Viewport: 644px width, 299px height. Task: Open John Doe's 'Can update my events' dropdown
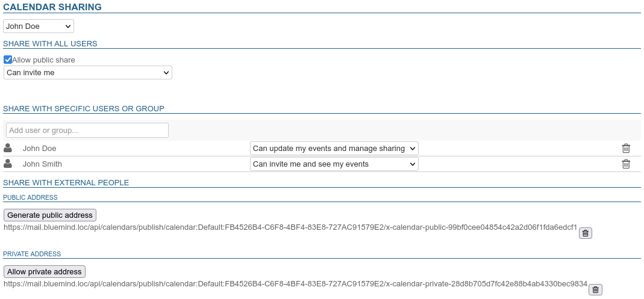point(334,149)
